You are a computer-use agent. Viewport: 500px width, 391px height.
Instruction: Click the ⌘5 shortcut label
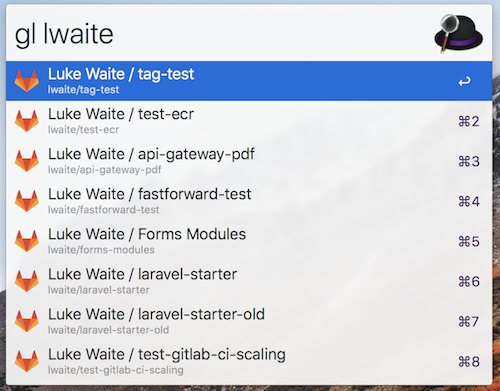pyautogui.click(x=469, y=241)
